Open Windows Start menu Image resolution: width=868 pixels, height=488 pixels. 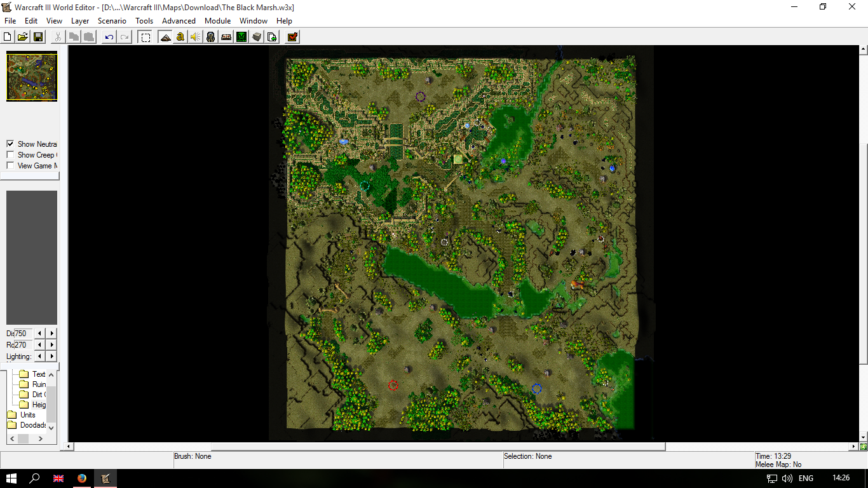[11, 478]
